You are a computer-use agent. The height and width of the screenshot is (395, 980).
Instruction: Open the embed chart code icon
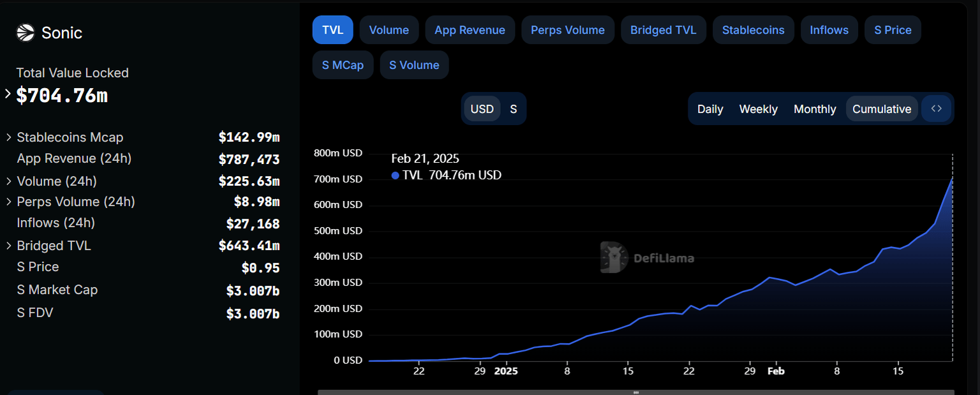[x=936, y=108]
